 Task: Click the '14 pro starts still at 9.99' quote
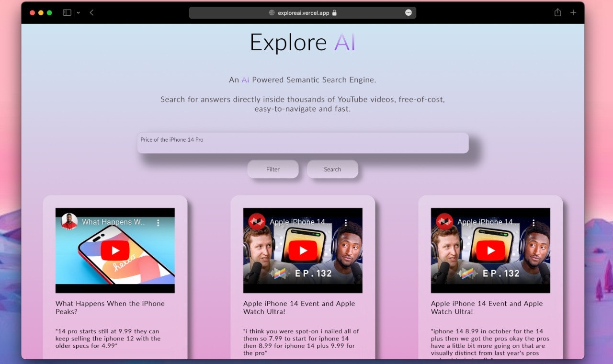point(108,338)
